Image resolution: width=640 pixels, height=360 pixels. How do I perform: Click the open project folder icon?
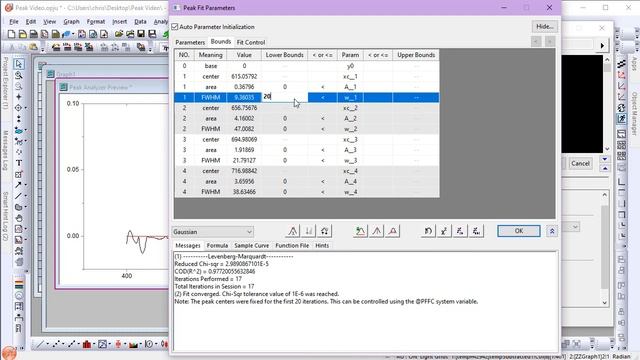(119, 34)
